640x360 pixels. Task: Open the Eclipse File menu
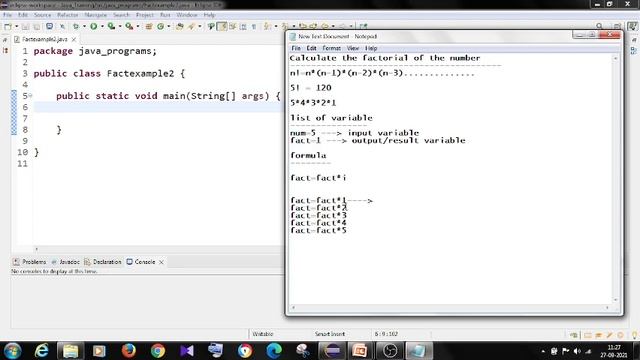7,15
